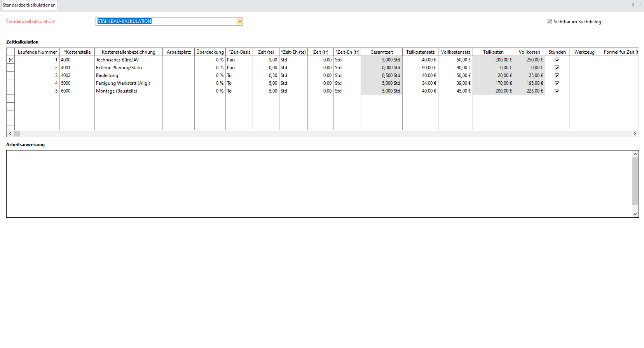644x348 pixels.
Task: Uncheck Stunden for Technisches Büro/AV row
Action: tap(557, 60)
